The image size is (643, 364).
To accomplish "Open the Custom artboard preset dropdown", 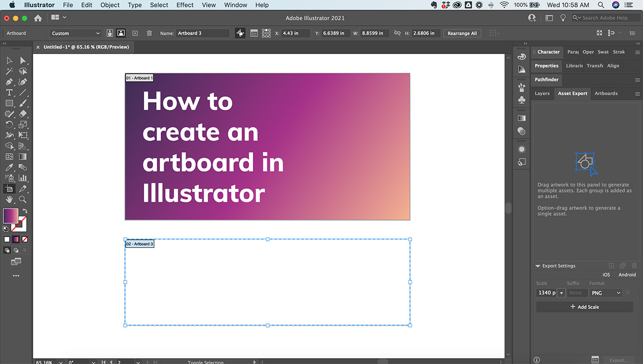I will (x=76, y=33).
